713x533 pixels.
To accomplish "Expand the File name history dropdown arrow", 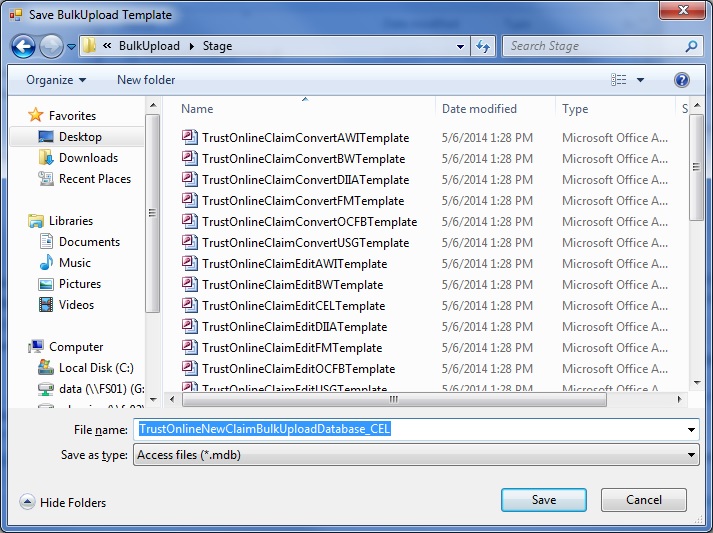I will coord(691,430).
